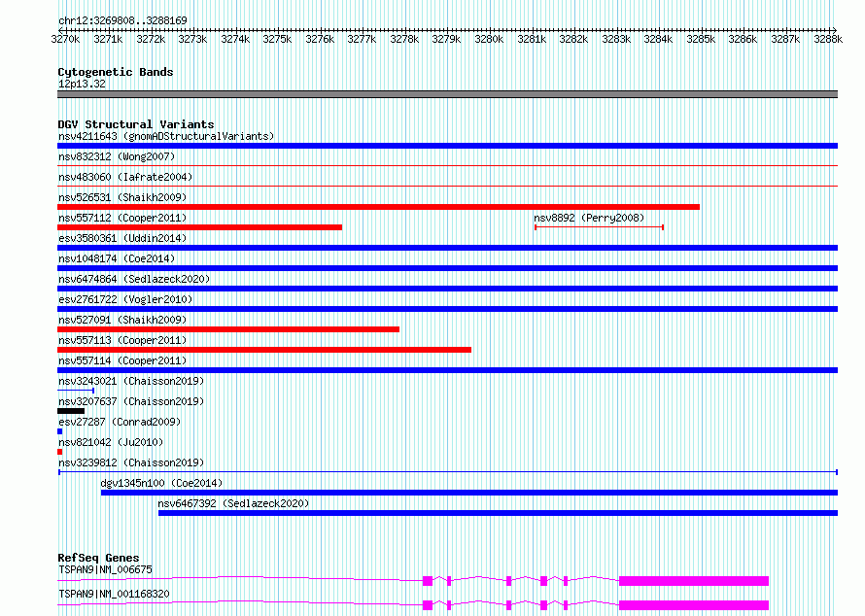
Task: Select the small red nsv821042 square
Action: pos(59,452)
